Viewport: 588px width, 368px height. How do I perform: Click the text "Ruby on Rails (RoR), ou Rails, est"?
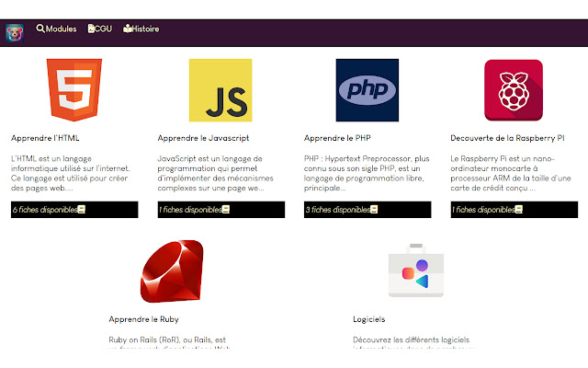(x=167, y=339)
